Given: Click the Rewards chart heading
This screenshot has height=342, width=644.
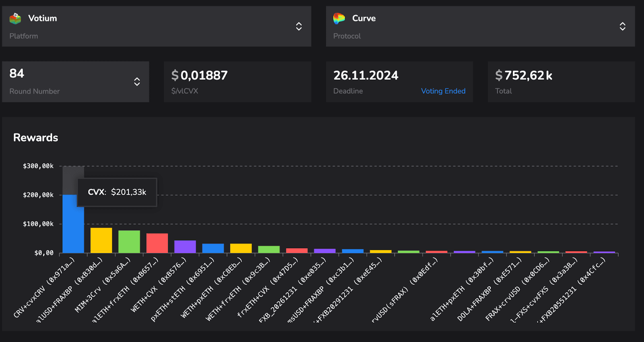Looking at the screenshot, I should pyautogui.click(x=36, y=138).
